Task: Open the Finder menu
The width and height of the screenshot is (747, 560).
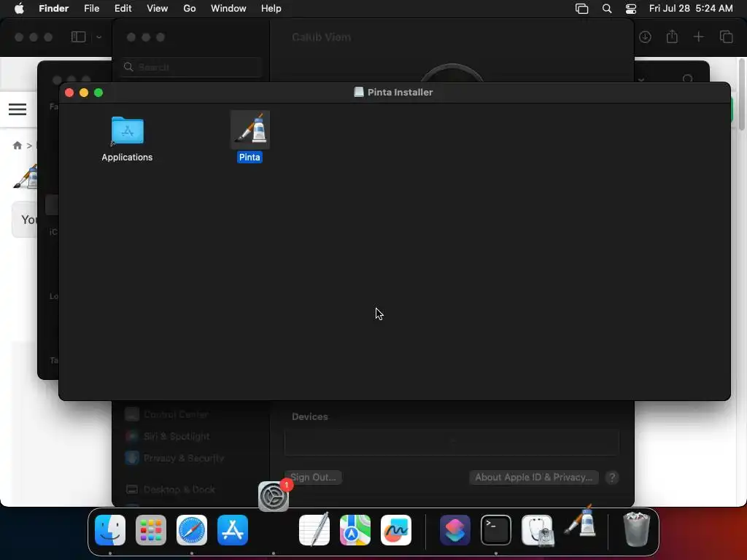Action: click(53, 9)
